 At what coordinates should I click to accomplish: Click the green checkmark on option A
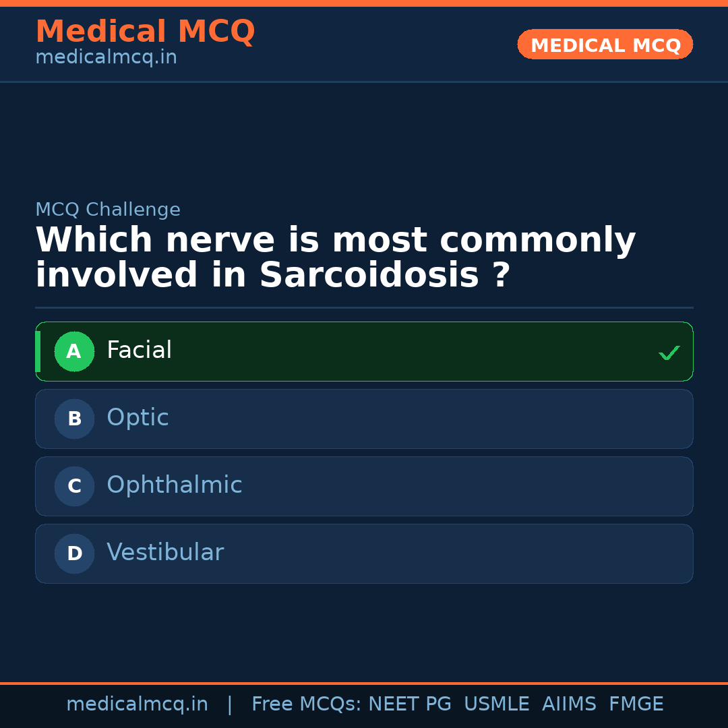(669, 352)
